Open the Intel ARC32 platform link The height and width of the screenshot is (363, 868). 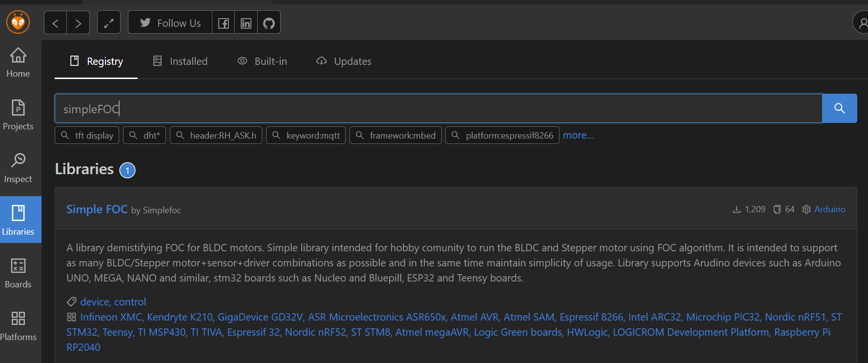coord(655,317)
